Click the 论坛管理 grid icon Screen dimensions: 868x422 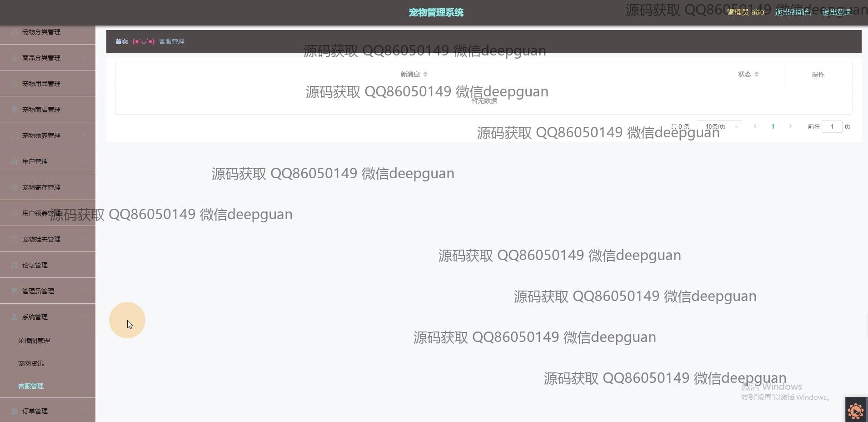14,265
